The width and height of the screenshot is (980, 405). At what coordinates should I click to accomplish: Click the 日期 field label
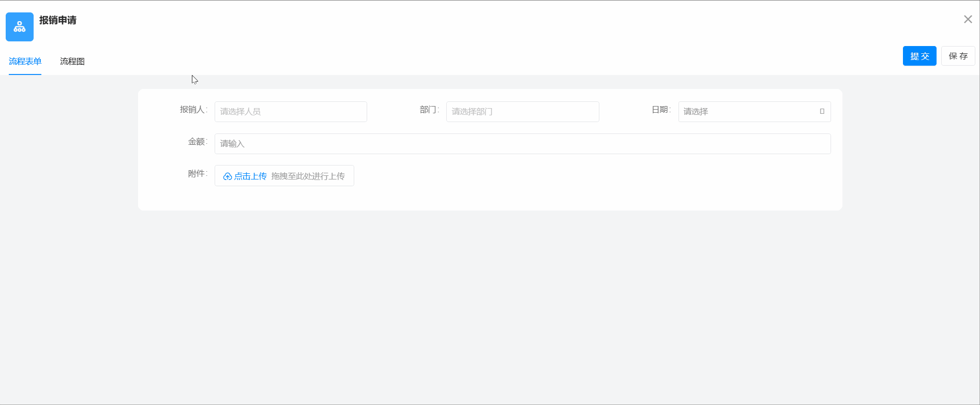[x=660, y=110]
